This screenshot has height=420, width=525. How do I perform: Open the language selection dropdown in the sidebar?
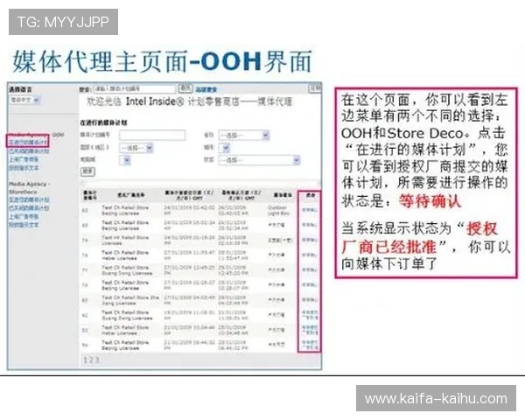click(x=24, y=100)
